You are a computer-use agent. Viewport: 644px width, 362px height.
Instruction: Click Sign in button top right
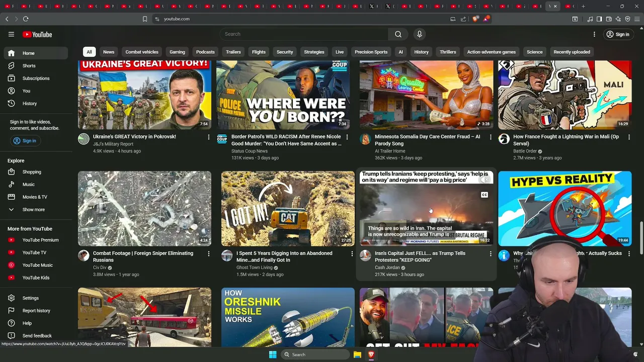coord(618,34)
